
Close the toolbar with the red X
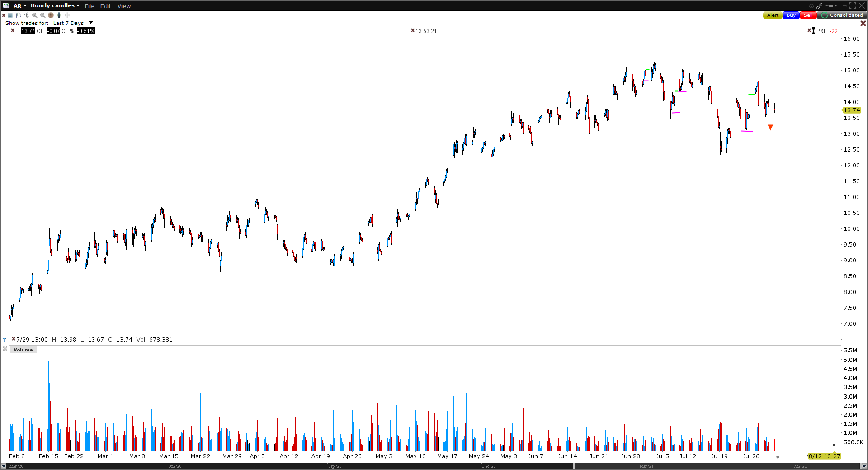4,15
